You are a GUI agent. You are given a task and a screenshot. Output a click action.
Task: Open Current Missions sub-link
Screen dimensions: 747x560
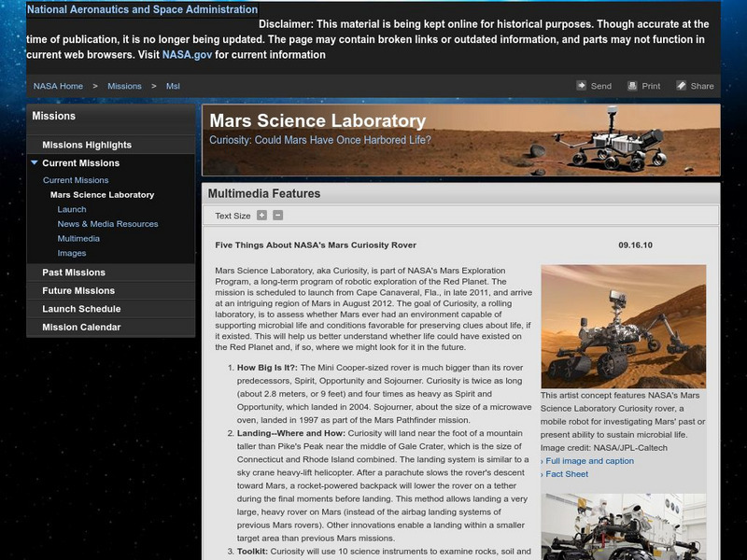coord(76,180)
